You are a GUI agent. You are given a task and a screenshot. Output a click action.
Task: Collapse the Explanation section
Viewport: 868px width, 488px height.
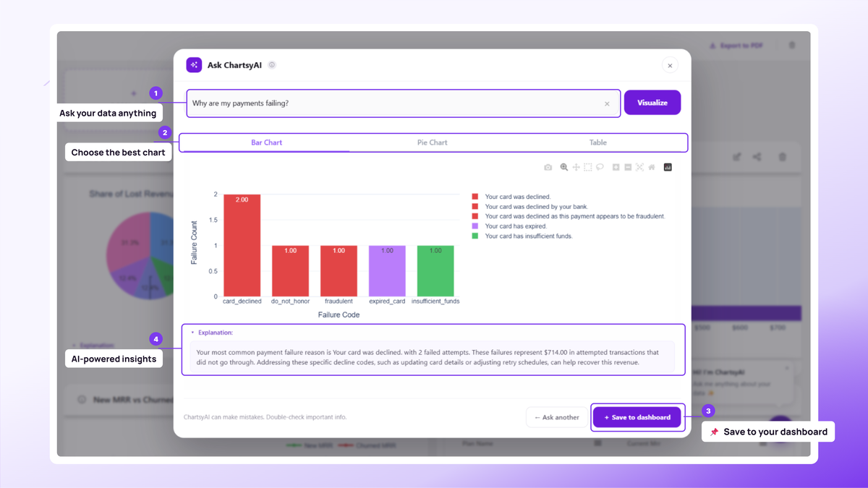click(212, 333)
